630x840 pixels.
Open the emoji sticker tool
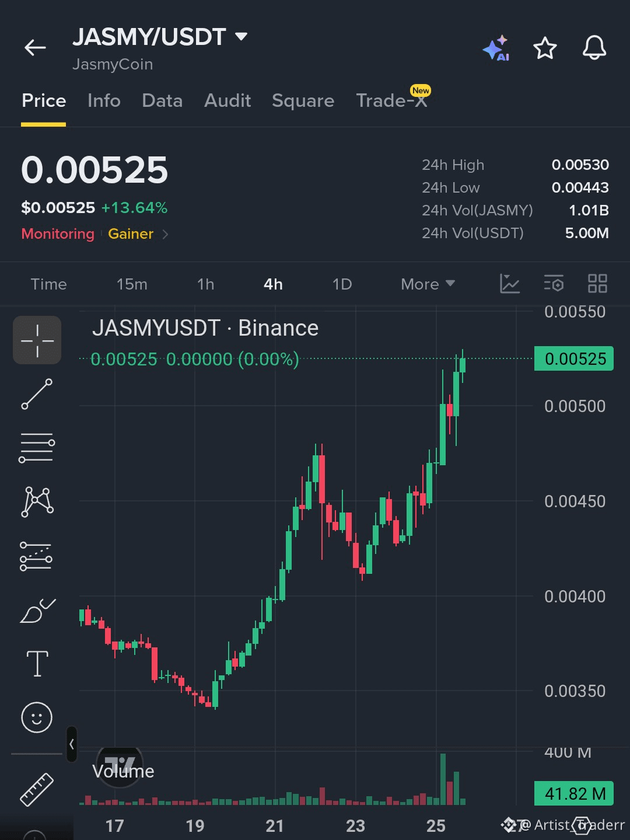click(37, 717)
